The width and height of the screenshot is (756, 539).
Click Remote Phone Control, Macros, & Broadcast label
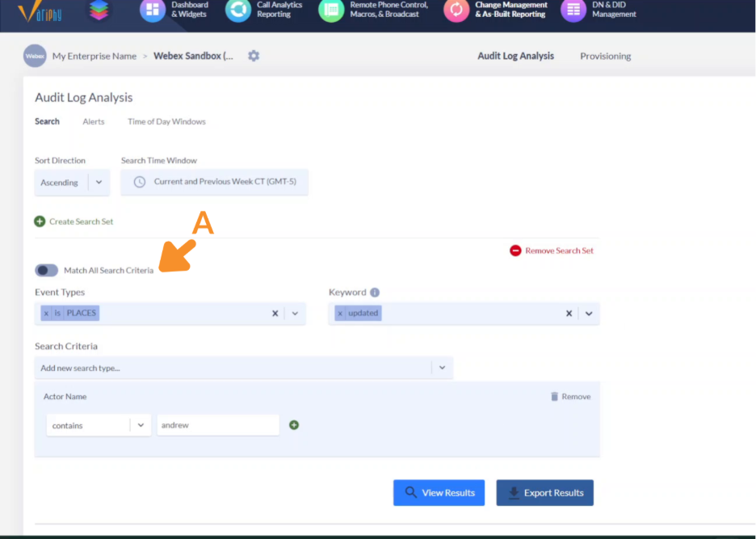tap(388, 10)
